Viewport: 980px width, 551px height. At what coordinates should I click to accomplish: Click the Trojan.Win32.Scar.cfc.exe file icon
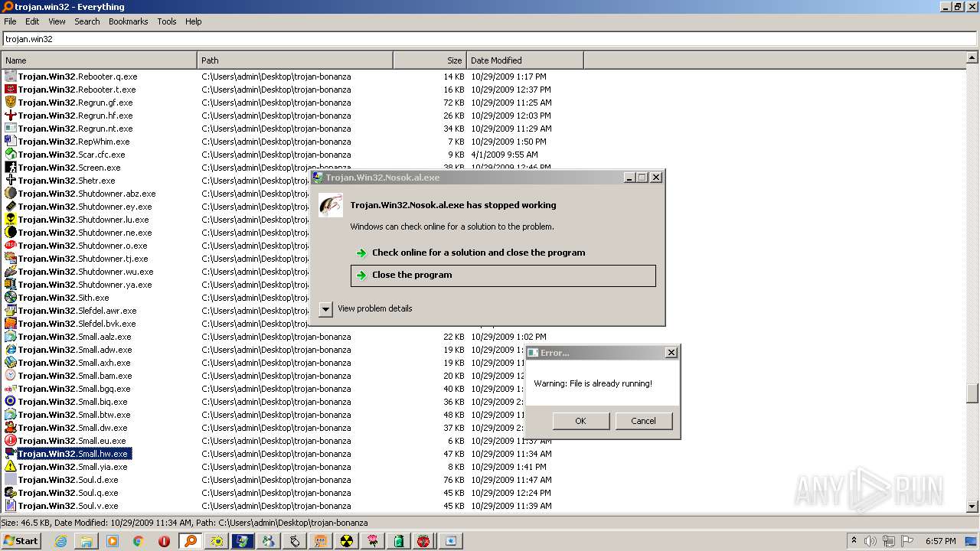(11, 155)
